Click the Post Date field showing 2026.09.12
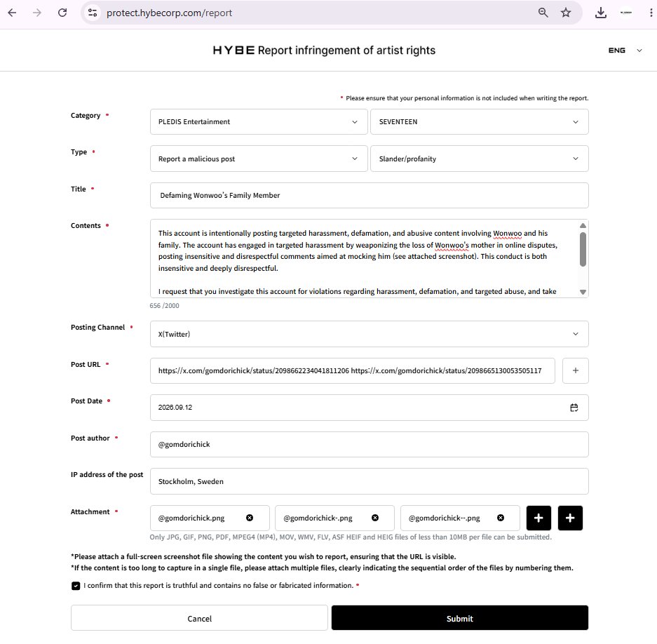The height and width of the screenshot is (644, 657). [369, 408]
